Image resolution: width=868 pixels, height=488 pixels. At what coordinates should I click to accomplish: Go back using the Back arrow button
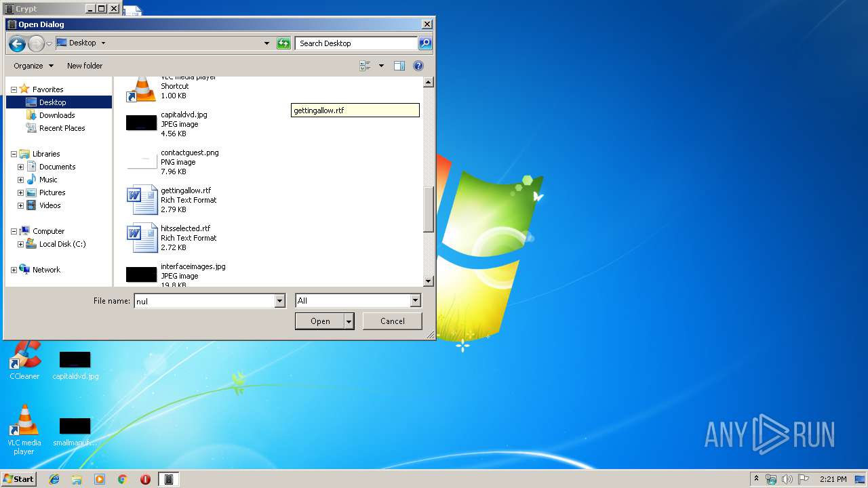pyautogui.click(x=17, y=43)
